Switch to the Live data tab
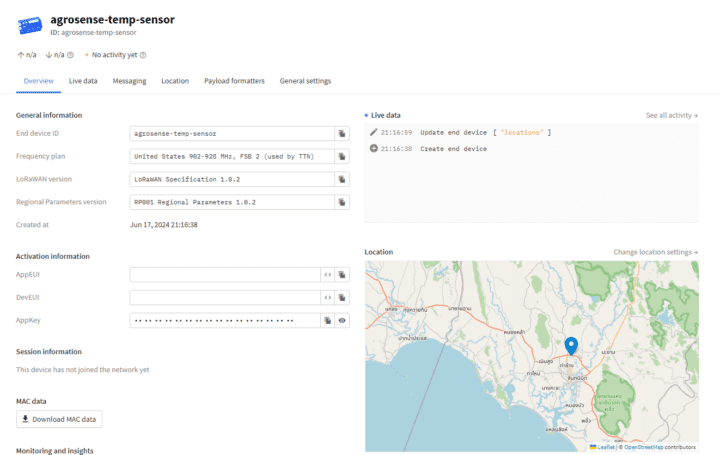Viewport: 720px width, 455px height. click(83, 81)
